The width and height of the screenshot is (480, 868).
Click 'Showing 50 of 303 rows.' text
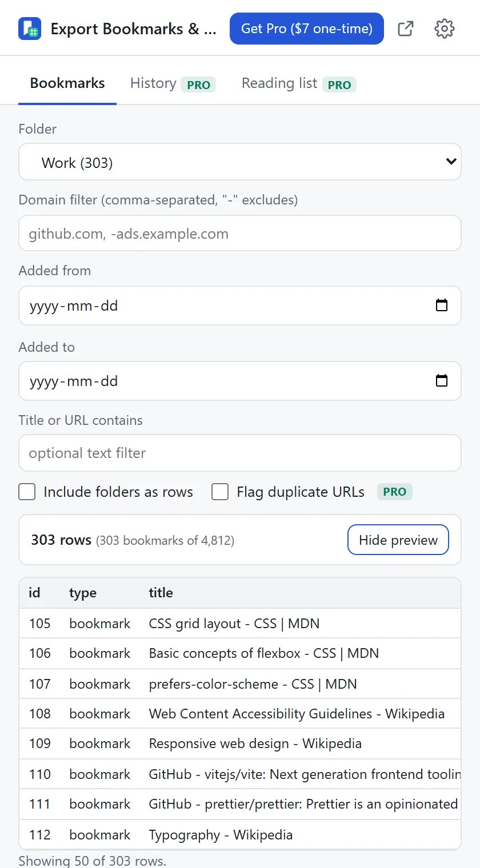coord(92,861)
